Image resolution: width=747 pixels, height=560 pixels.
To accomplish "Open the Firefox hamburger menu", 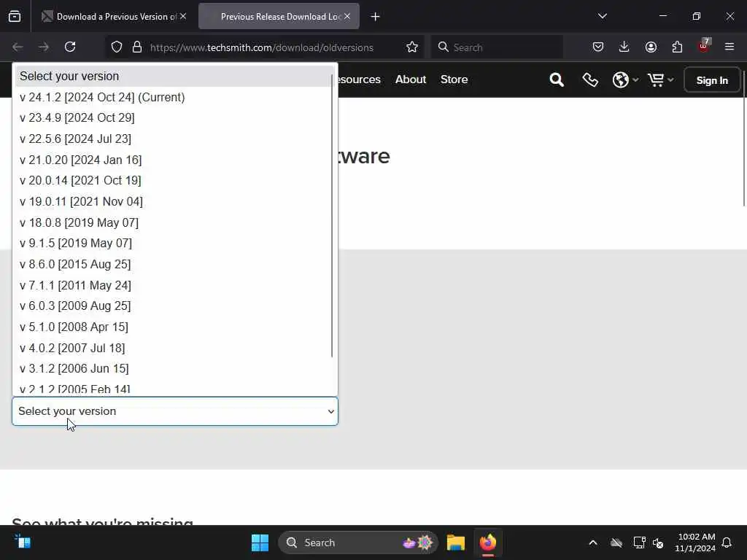I will 729,47.
